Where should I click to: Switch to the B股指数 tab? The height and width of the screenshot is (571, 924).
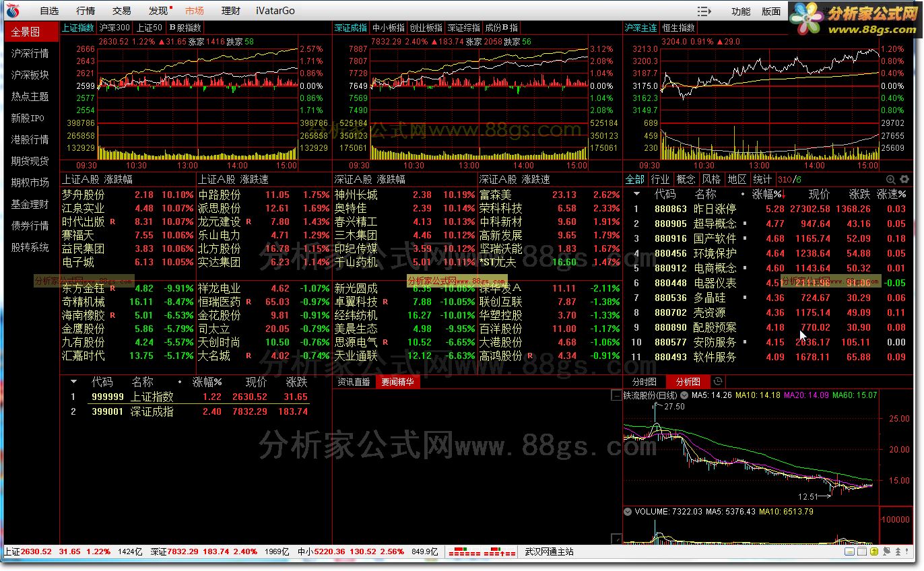(x=185, y=28)
